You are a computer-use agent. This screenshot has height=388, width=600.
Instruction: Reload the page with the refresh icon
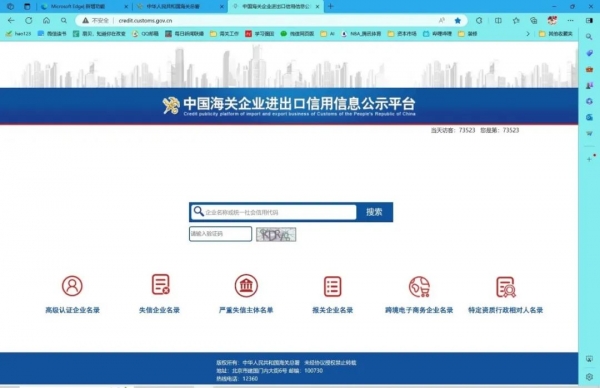(x=29, y=20)
